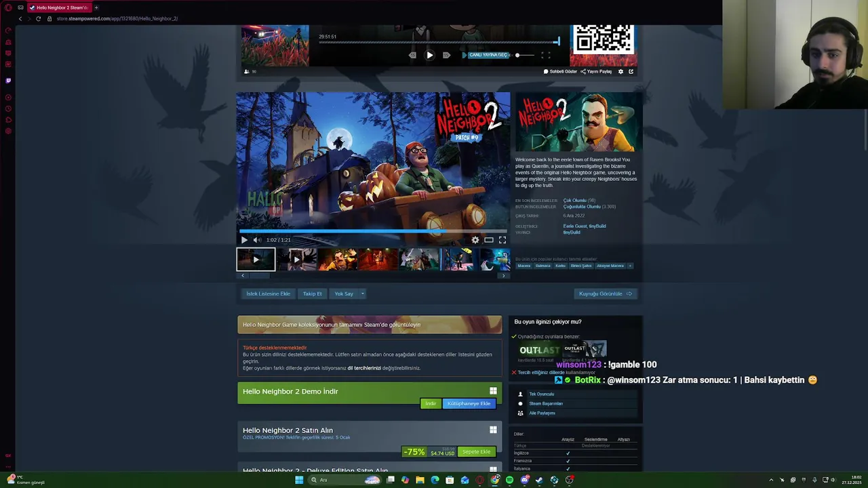Screen dimensions: 868x488
Task: Select the red corridor screenshot thumbnail
Action: coord(378,259)
